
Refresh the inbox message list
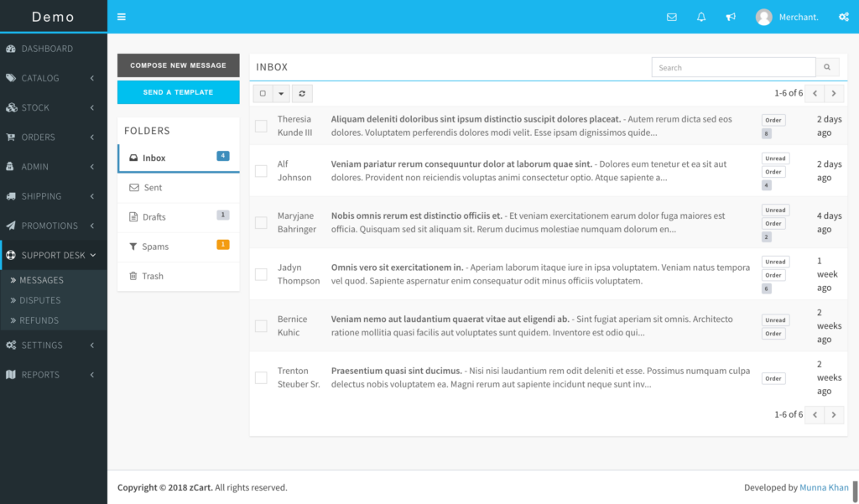click(x=302, y=94)
